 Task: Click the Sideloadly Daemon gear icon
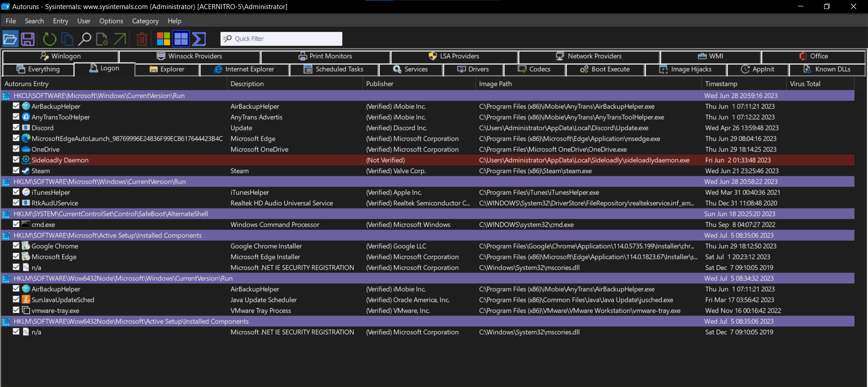tap(26, 160)
